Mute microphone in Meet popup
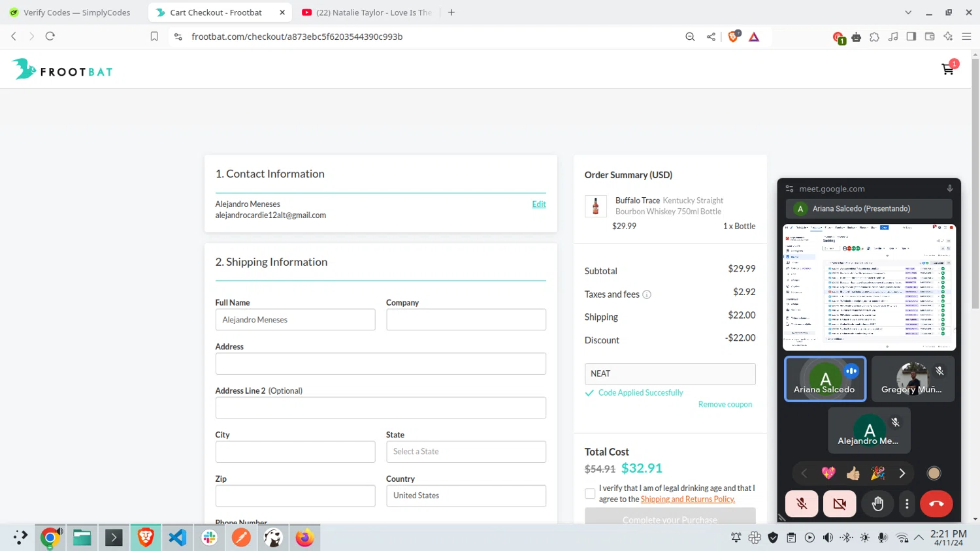 click(x=802, y=503)
